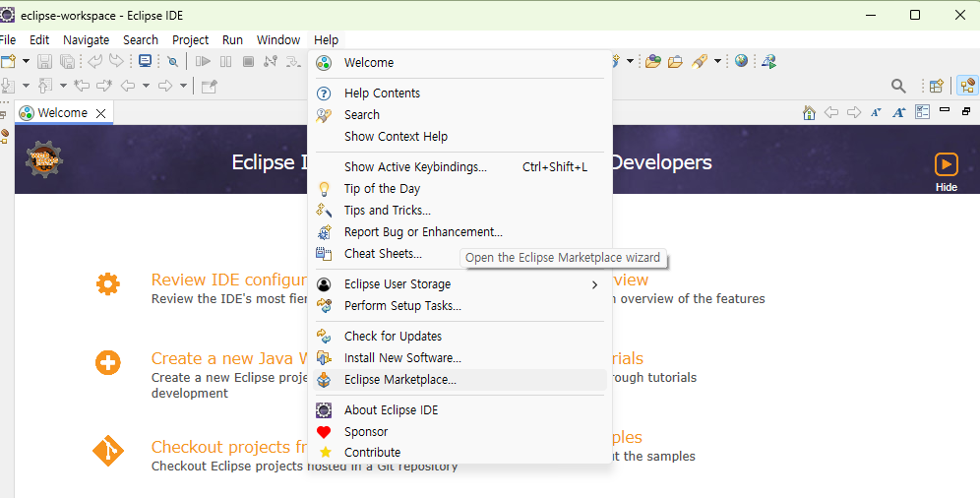This screenshot has width=980, height=498.
Task: Minimize the Welcome view
Action: (945, 110)
